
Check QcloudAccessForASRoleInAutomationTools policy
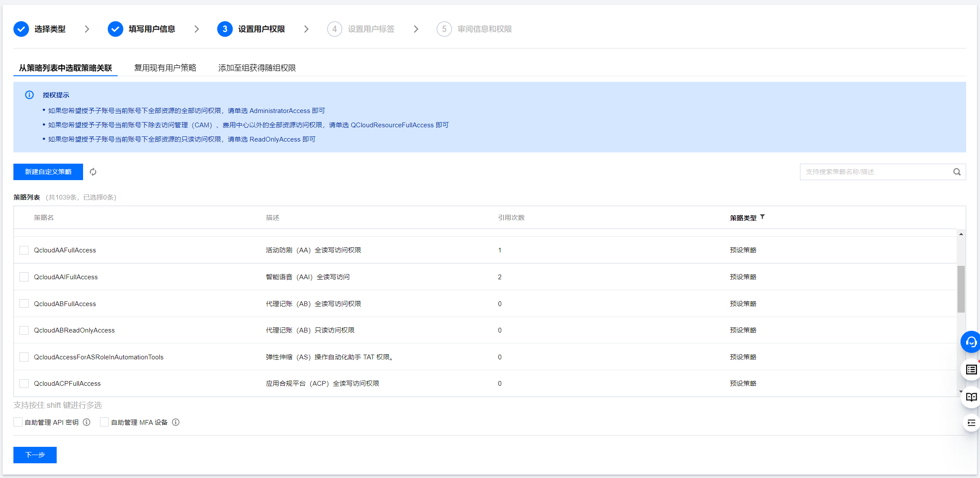coord(24,357)
